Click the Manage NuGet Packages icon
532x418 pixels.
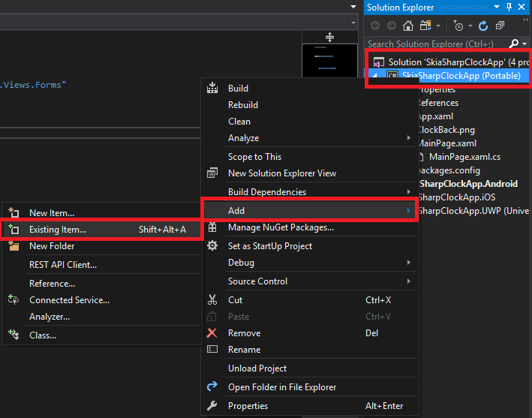pos(212,227)
